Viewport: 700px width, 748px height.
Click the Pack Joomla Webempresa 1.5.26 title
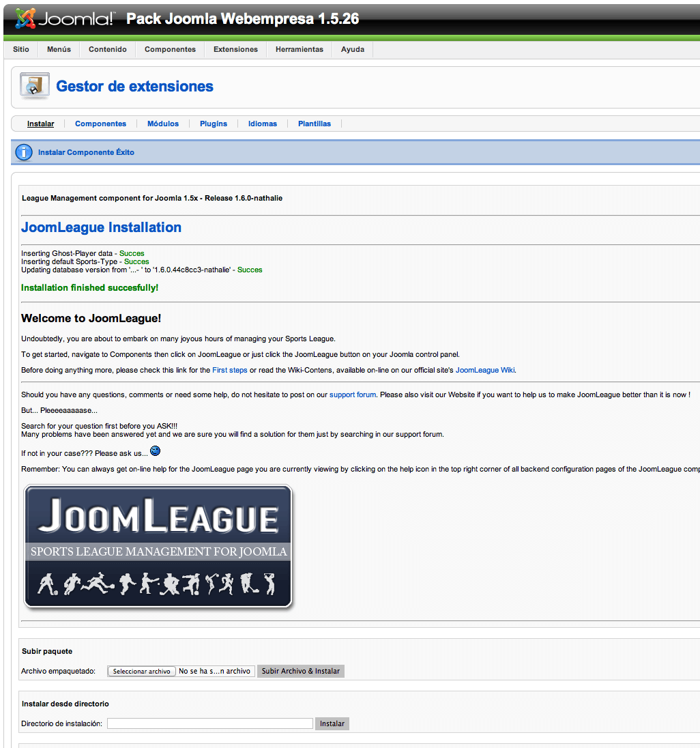(243, 19)
